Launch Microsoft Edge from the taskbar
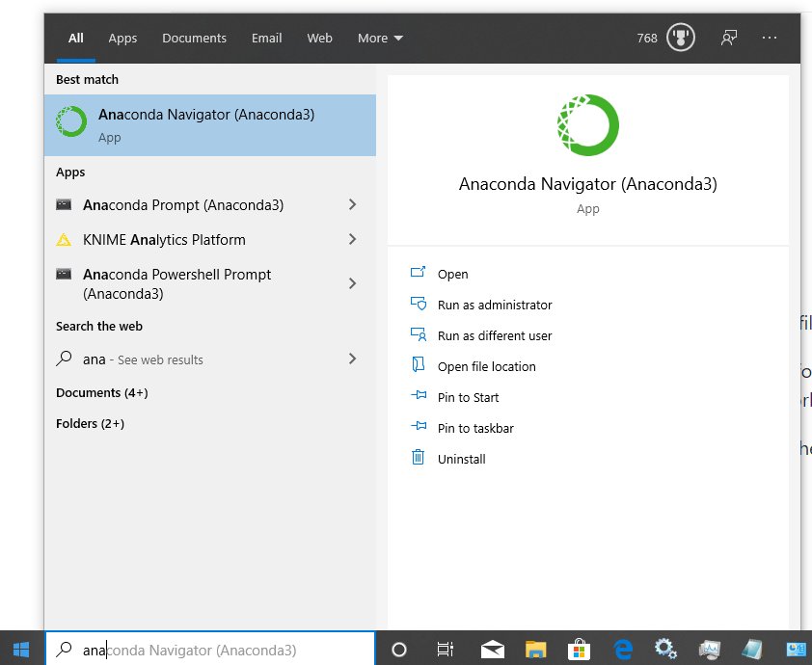The width and height of the screenshot is (812, 665). coord(623,649)
